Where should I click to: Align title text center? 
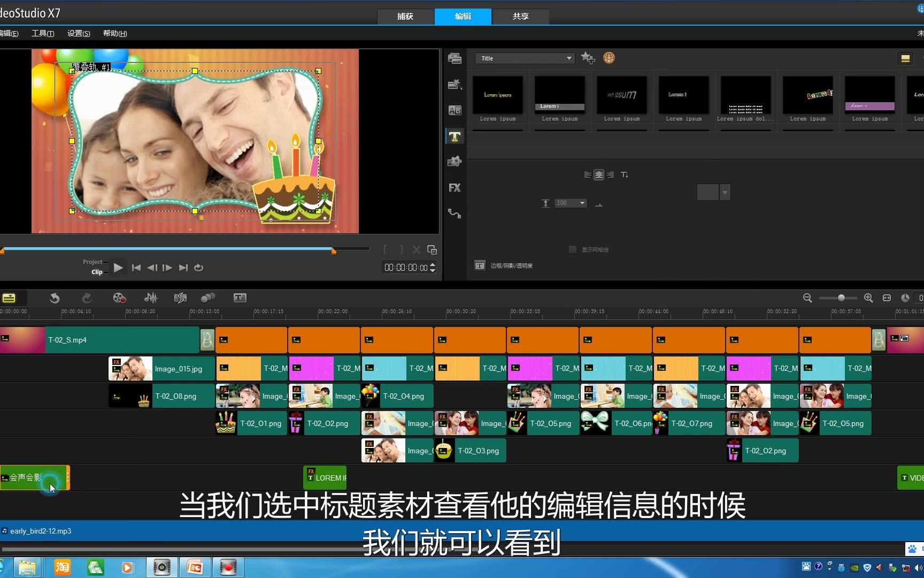(x=599, y=174)
